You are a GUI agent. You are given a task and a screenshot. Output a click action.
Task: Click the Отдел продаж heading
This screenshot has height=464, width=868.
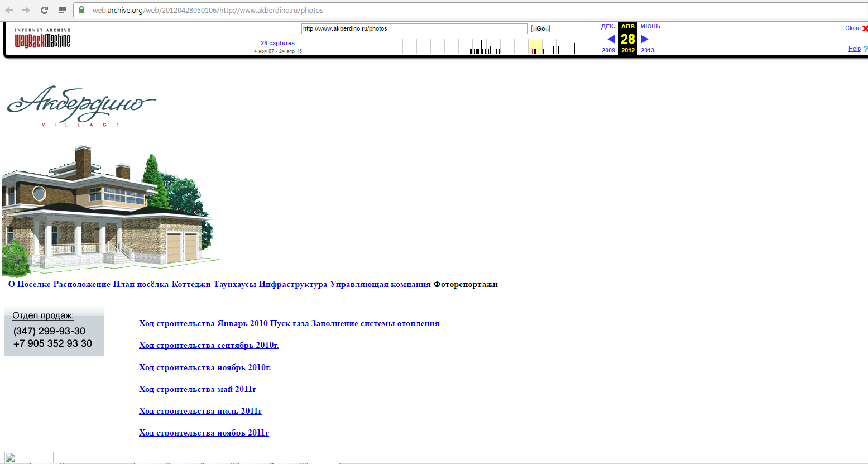pyautogui.click(x=43, y=315)
